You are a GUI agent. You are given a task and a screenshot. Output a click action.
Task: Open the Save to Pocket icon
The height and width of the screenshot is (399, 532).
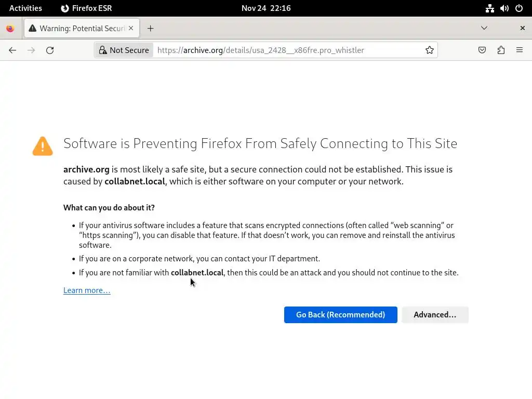click(x=482, y=50)
